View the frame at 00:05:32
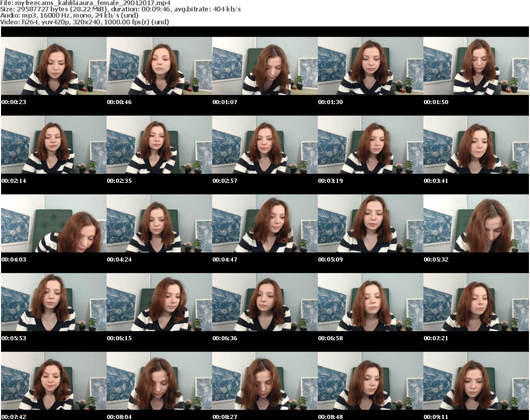 [x=476, y=224]
